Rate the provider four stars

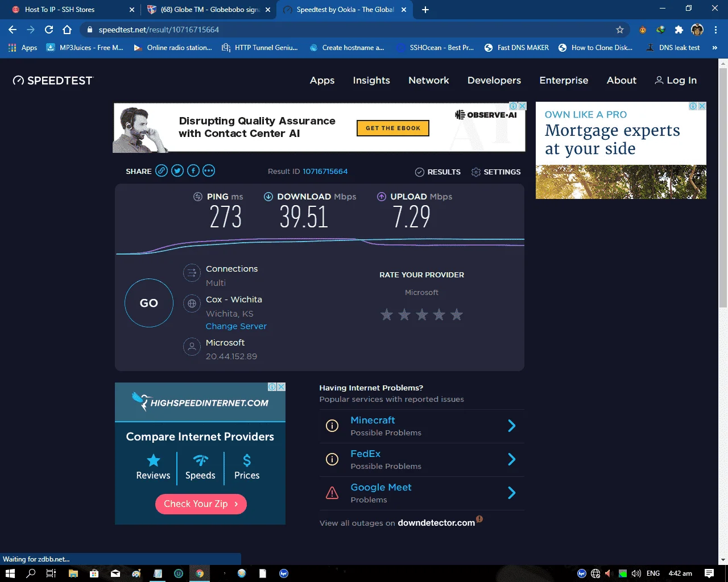coord(439,314)
